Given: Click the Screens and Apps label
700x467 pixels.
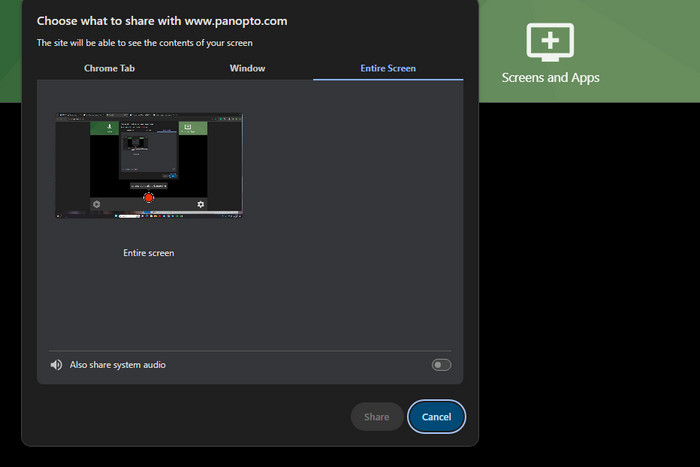Looking at the screenshot, I should [x=550, y=78].
